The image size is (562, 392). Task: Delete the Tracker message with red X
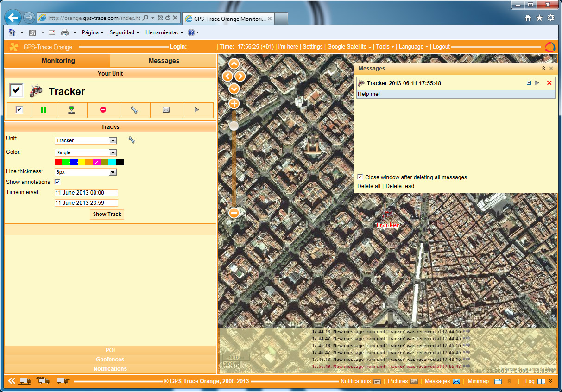(549, 83)
